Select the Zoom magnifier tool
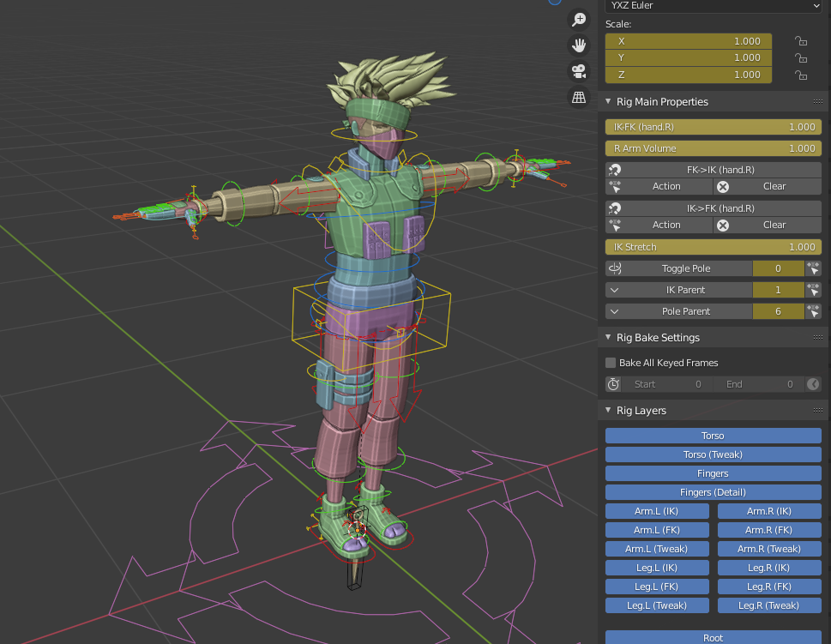Screen dimensions: 831x644 579,19
